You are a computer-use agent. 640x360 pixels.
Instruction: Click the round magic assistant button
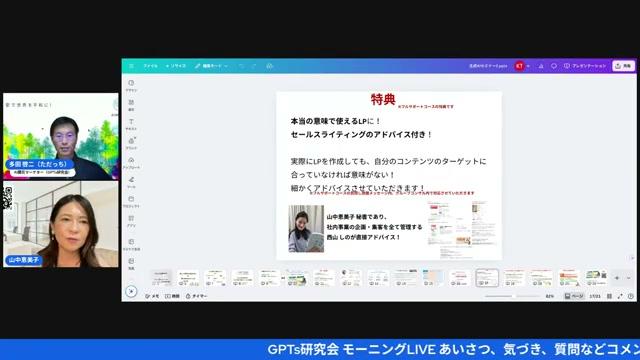(x=131, y=291)
